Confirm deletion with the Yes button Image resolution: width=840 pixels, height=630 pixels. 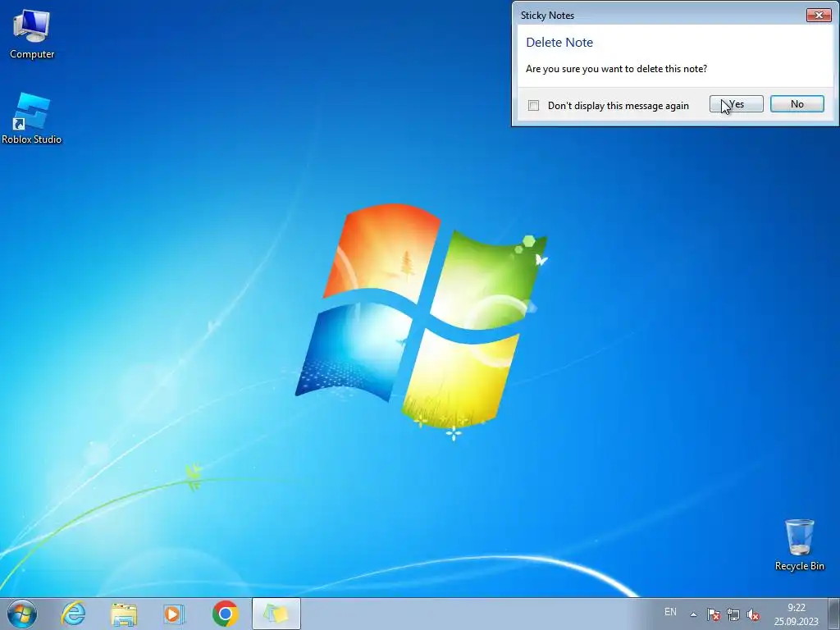point(736,104)
